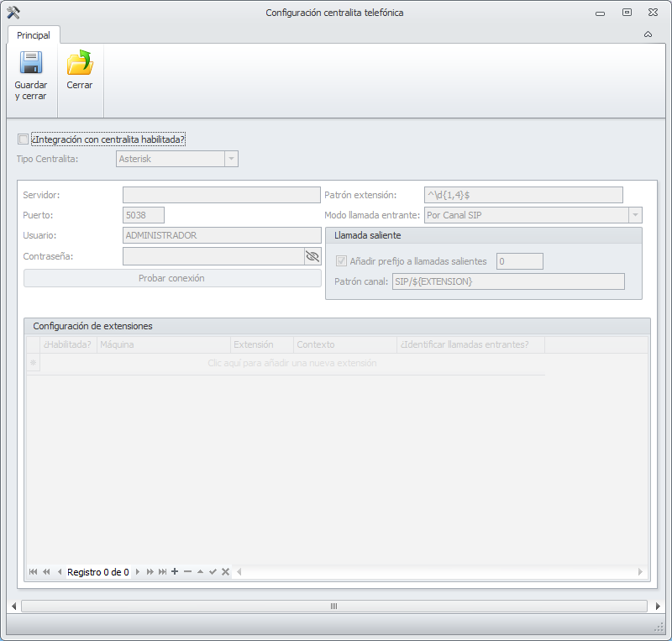Delete record with minus icon
The height and width of the screenshot is (641, 672).
coord(187,572)
